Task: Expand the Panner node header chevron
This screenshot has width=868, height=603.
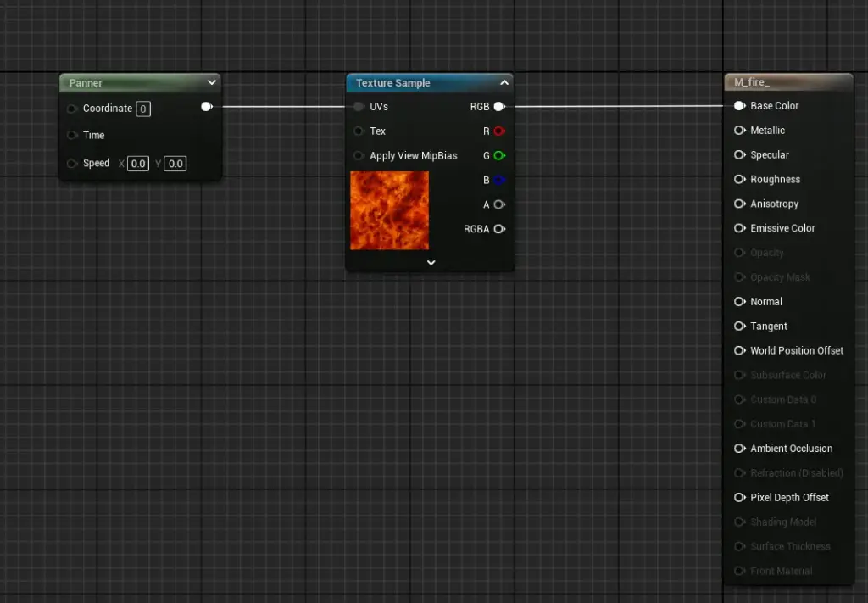Action: (211, 82)
